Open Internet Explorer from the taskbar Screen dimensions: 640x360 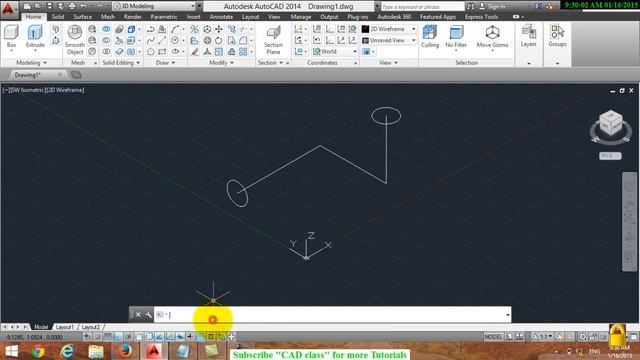tap(67, 351)
